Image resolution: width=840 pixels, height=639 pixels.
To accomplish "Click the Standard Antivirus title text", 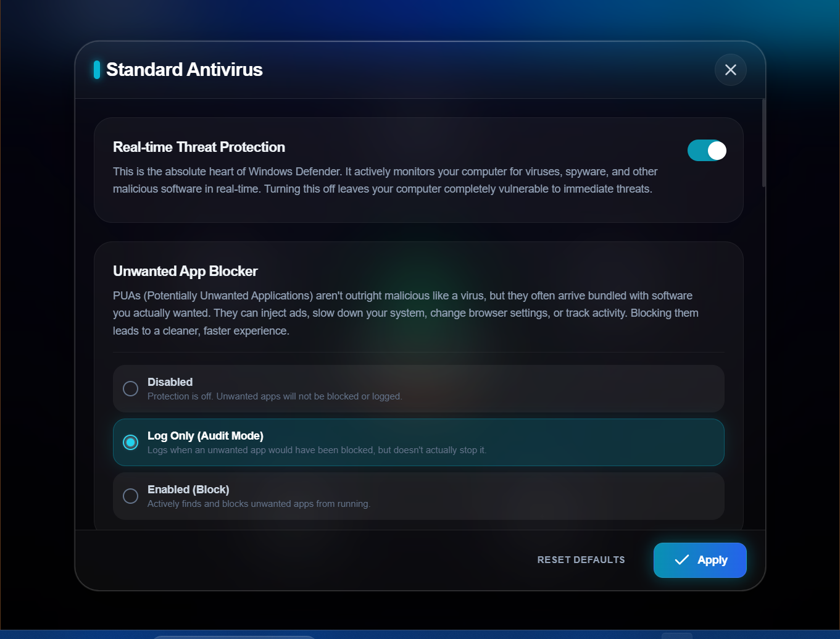I will [185, 70].
